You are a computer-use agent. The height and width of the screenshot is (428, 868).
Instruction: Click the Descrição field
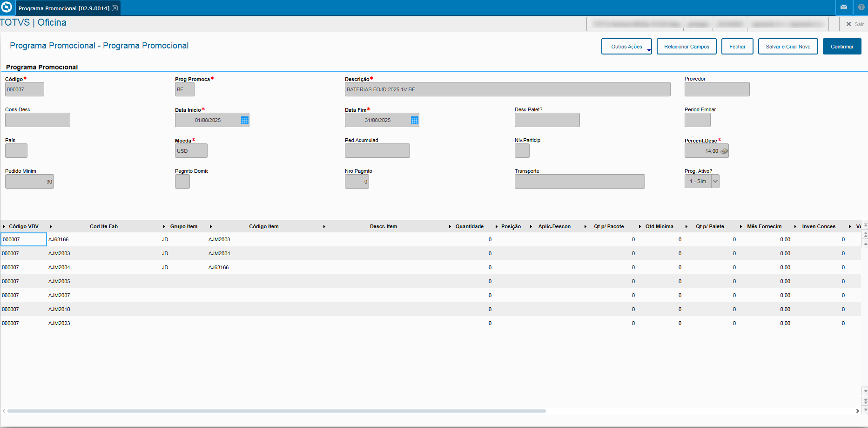coord(508,89)
